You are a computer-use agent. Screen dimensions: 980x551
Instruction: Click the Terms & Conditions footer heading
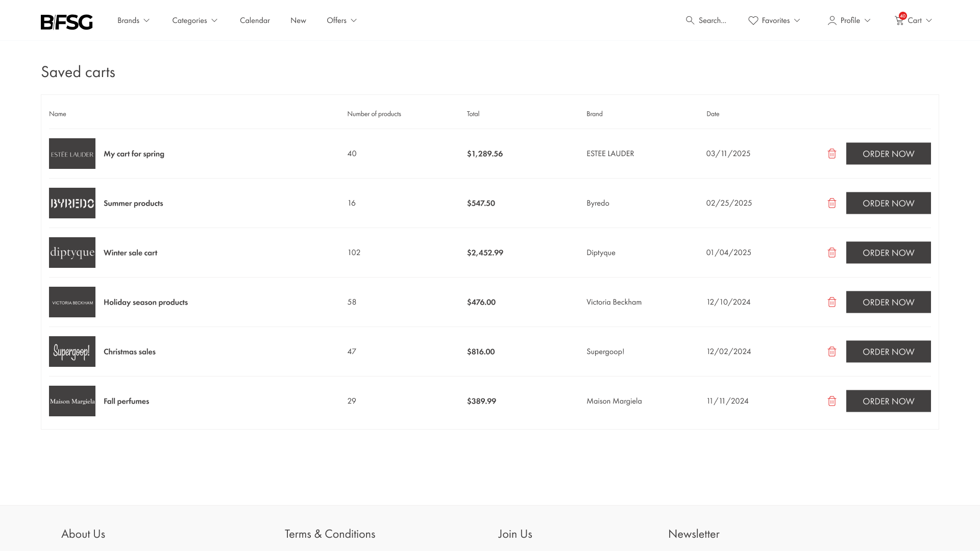tap(330, 534)
